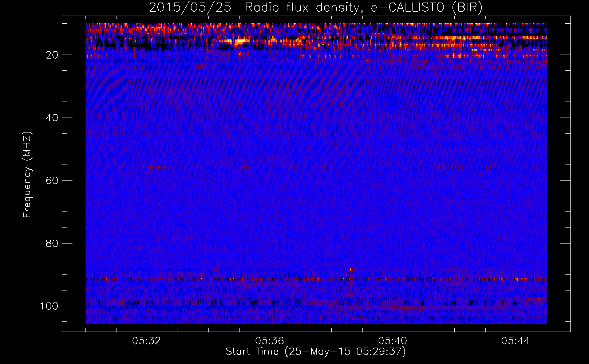Click the small orange spike near 88 MHz
The height and width of the screenshot is (364, 589).
[351, 269]
